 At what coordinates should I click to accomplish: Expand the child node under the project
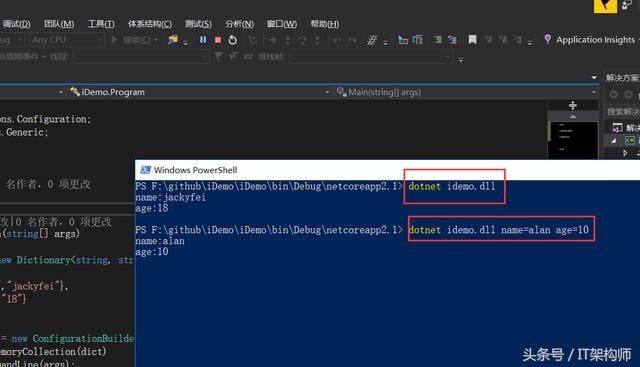[625, 153]
